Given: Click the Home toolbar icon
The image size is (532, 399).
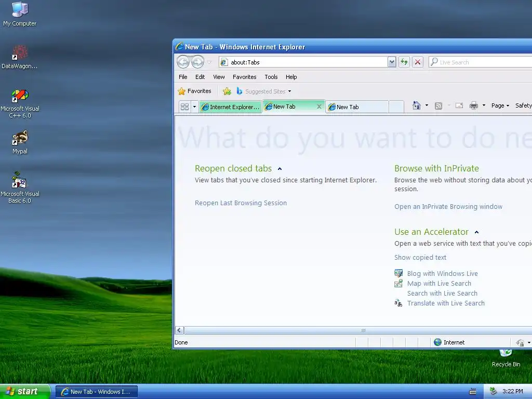Looking at the screenshot, I should pos(416,105).
